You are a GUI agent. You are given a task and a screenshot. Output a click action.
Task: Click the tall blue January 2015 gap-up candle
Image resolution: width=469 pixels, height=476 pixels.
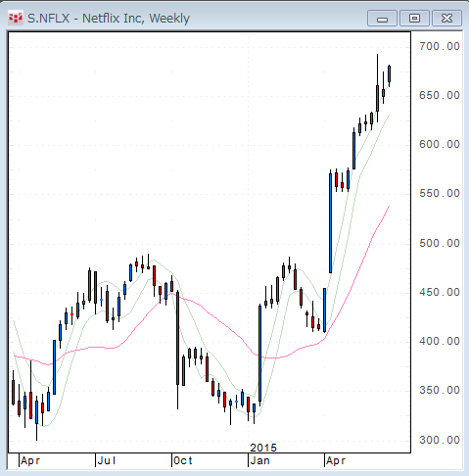(x=260, y=354)
